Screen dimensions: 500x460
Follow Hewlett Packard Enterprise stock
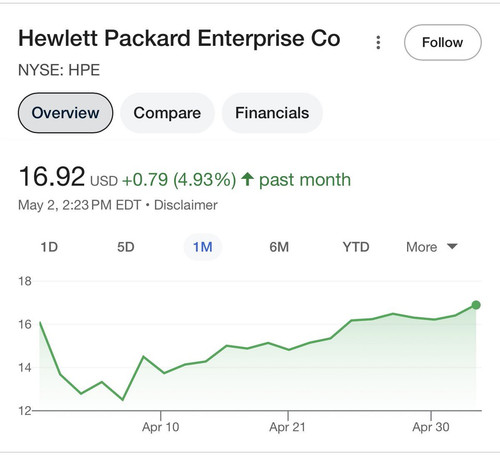443,42
